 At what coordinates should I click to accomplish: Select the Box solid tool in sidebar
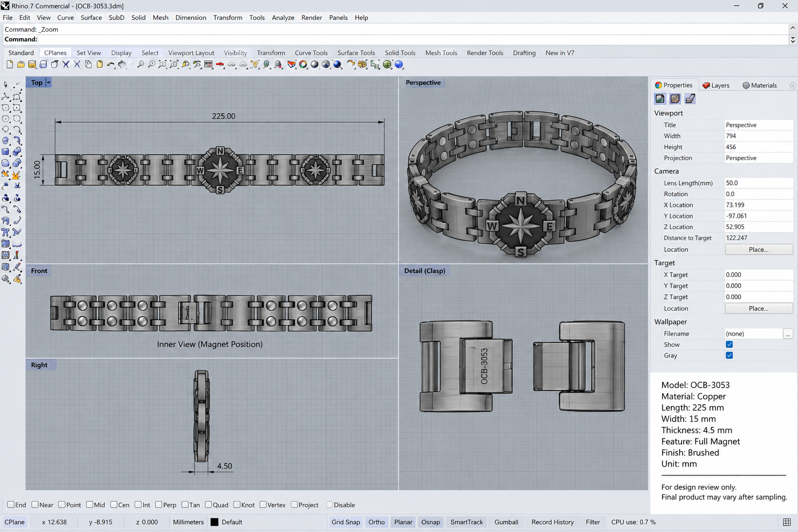click(6, 152)
